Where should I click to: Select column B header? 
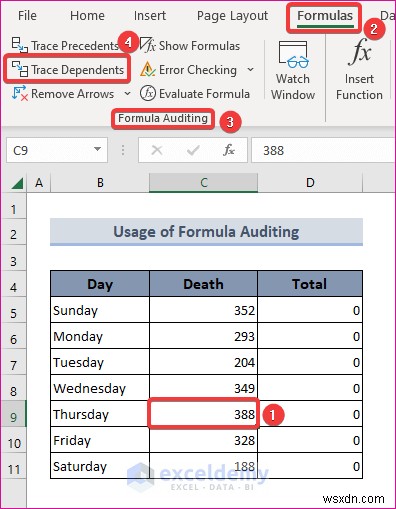click(100, 183)
